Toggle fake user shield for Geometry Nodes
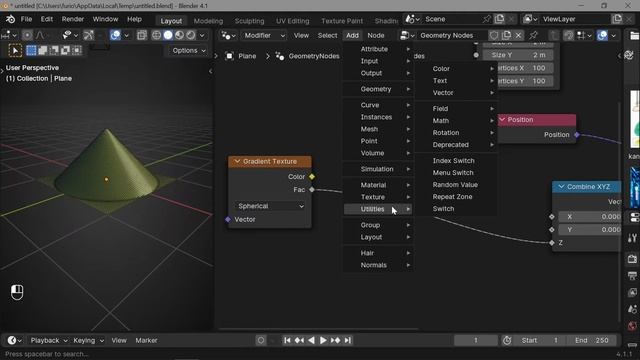This screenshot has width=640, height=360. pyautogui.click(x=494, y=36)
